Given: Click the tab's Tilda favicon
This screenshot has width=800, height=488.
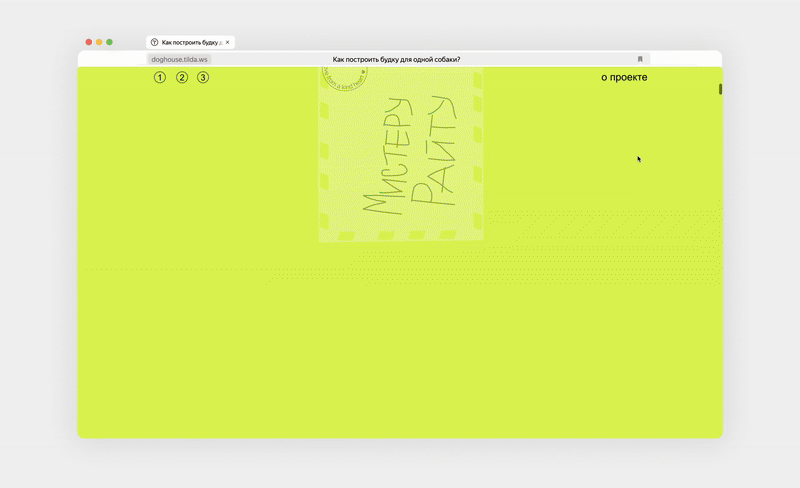Looking at the screenshot, I should (x=155, y=42).
